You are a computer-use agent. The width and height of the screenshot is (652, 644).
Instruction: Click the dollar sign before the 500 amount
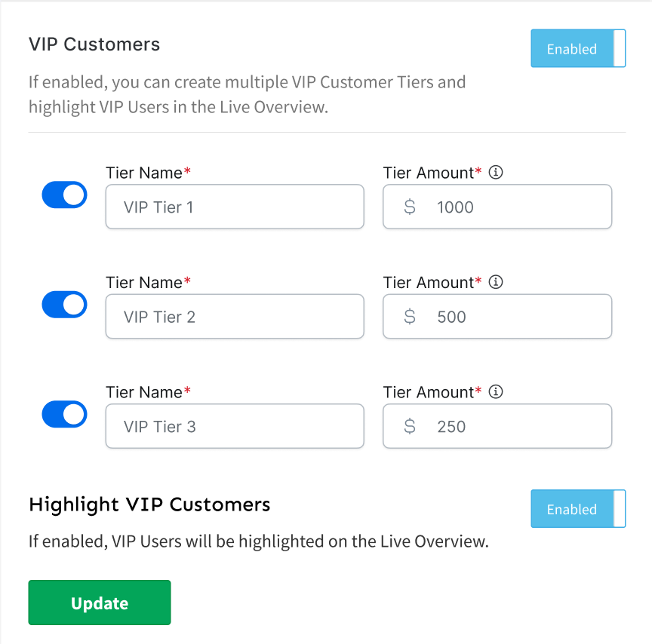[410, 317]
